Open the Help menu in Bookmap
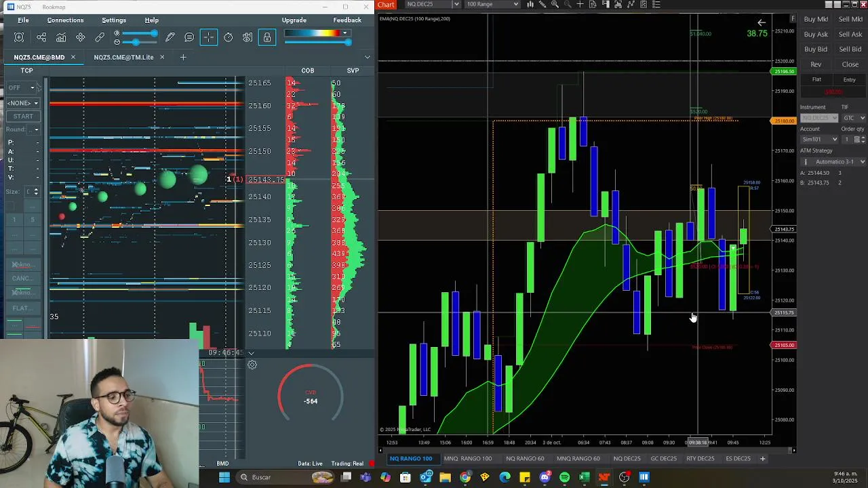Screen dimensions: 868x488 tap(152, 20)
